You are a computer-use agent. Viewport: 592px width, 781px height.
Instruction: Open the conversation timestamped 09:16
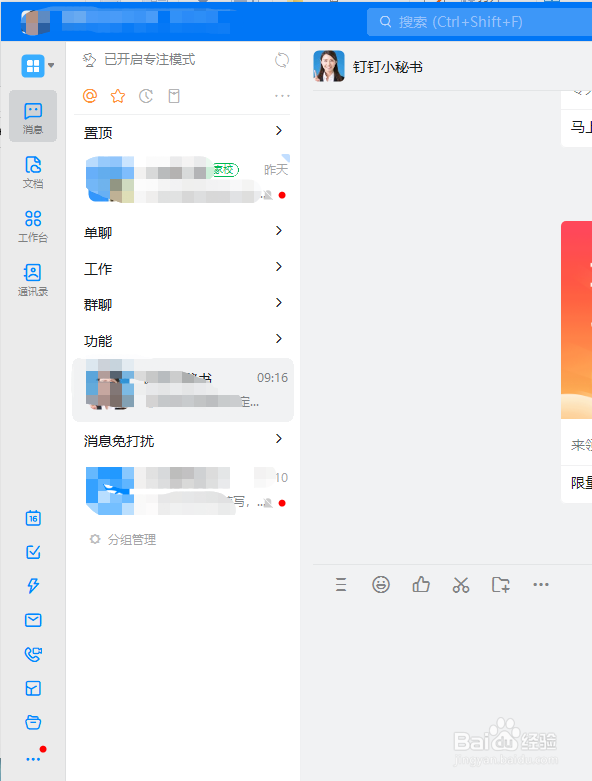click(x=183, y=390)
